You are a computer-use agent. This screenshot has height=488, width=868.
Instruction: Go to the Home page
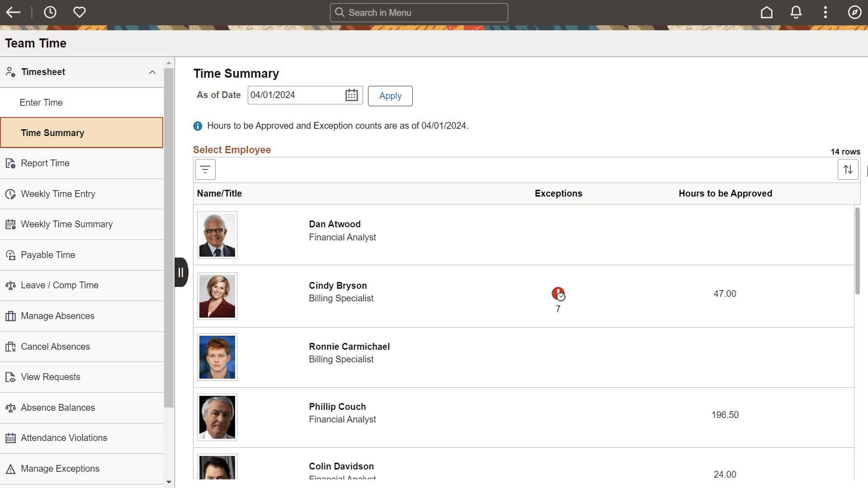[x=767, y=12]
